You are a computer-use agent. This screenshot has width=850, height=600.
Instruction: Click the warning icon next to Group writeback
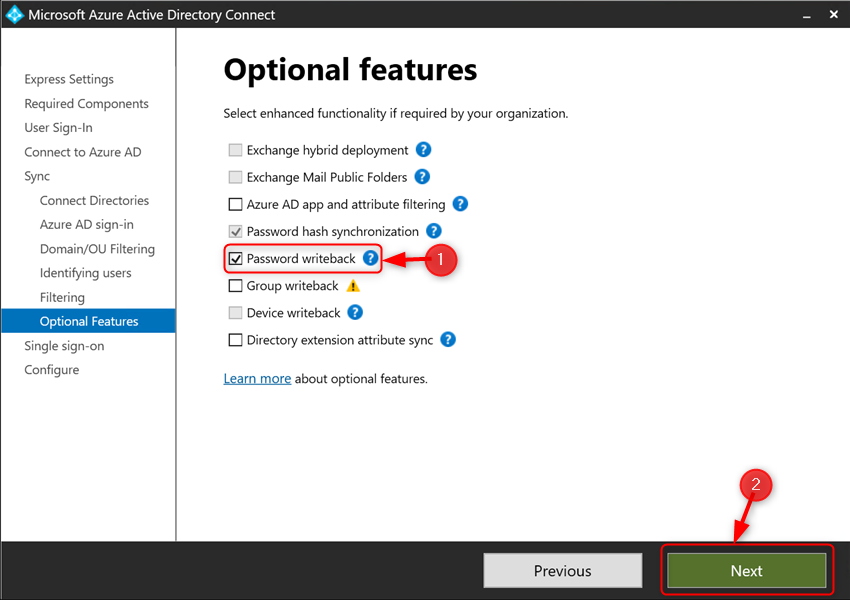353,285
